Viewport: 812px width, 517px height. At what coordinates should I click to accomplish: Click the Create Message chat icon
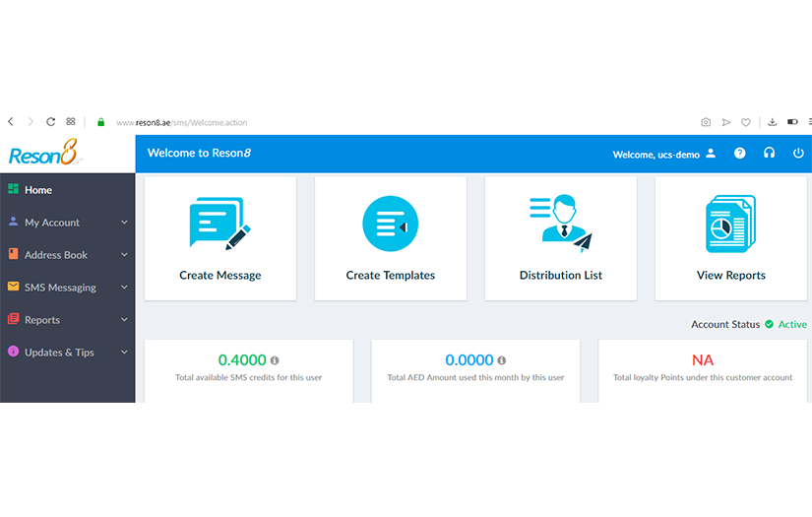[220, 224]
